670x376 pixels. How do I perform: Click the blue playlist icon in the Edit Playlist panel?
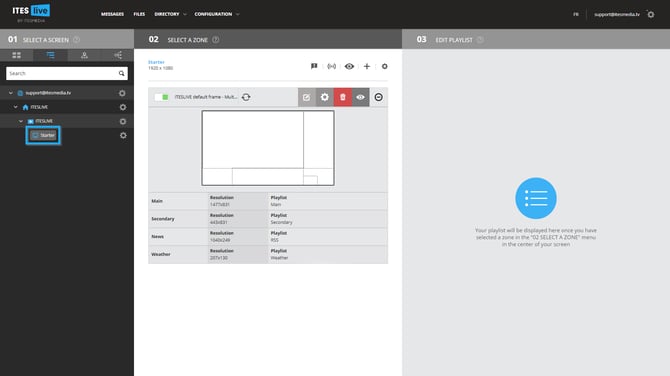[x=536, y=198]
